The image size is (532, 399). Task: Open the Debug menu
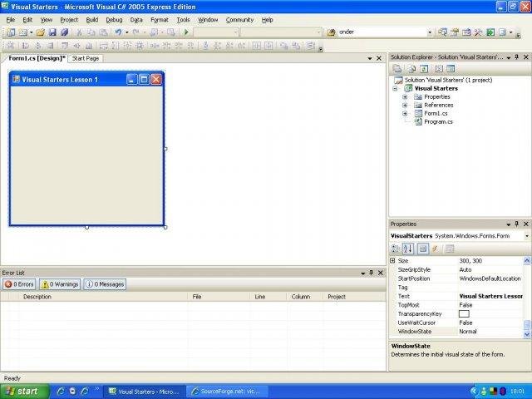click(x=114, y=20)
